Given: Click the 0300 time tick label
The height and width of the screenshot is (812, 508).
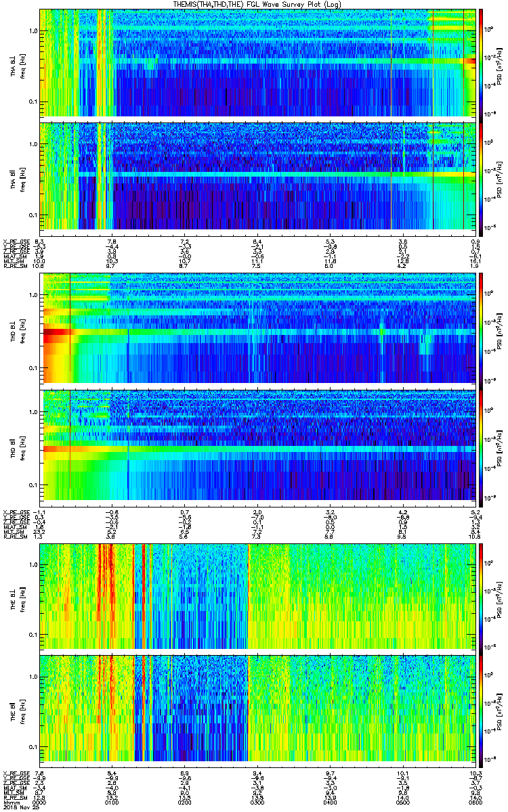Looking at the screenshot, I should (257, 802).
